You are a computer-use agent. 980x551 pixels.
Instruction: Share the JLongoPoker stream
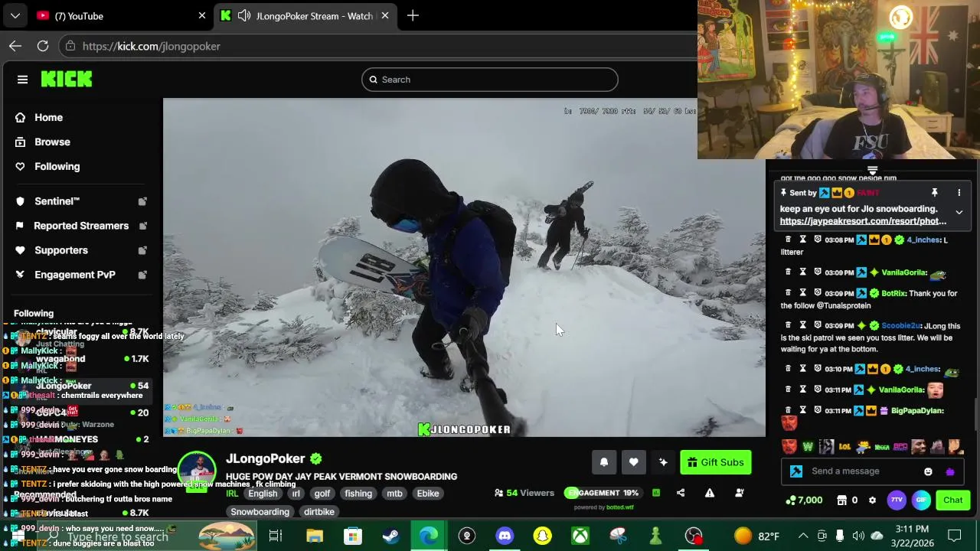click(681, 493)
